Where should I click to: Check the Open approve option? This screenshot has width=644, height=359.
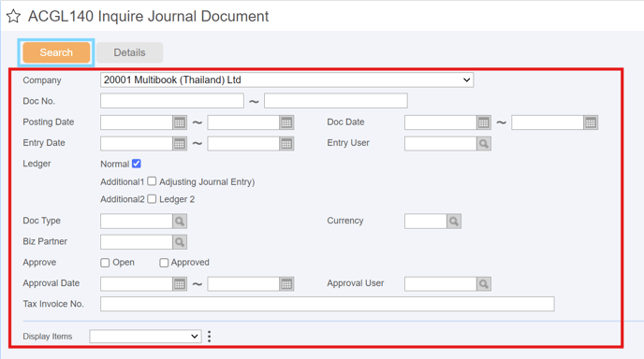pos(105,263)
